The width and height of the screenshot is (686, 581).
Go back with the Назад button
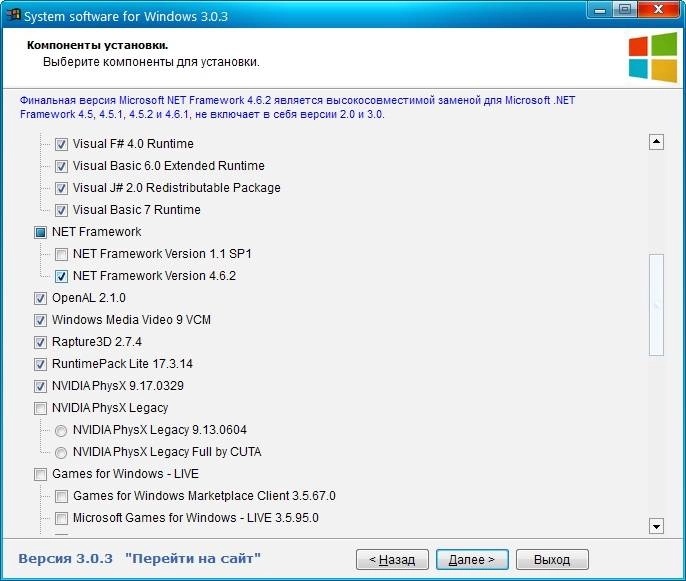(x=392, y=560)
